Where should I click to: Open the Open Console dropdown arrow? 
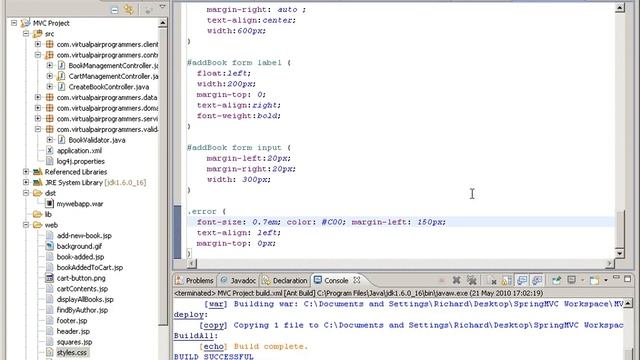606,280
